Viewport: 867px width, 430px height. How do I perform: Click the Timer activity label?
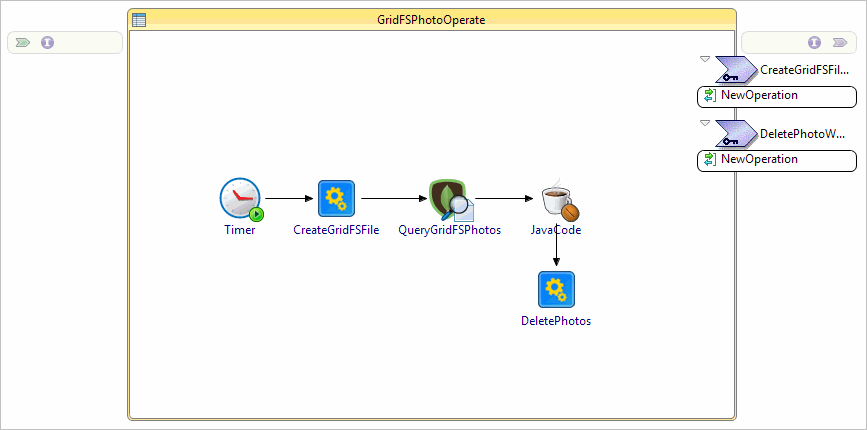tap(240, 230)
